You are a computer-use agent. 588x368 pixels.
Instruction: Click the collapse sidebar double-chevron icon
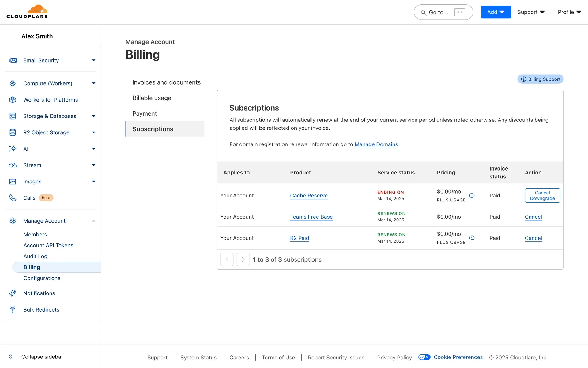[11, 357]
